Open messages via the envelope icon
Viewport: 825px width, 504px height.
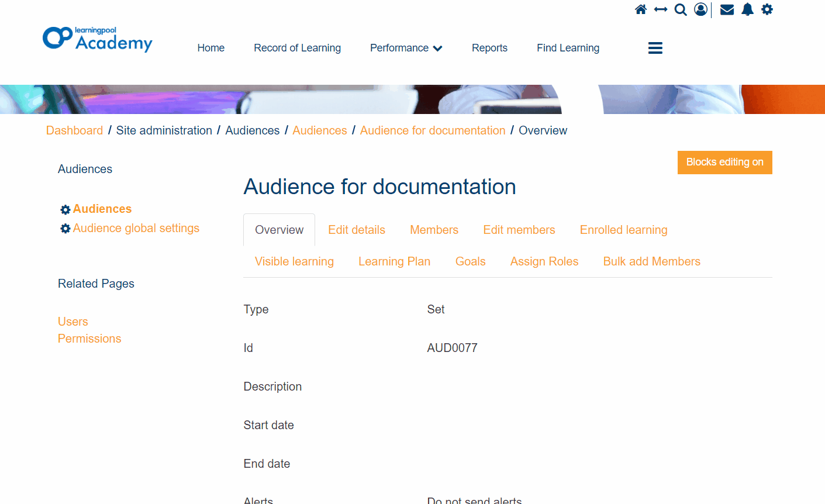coord(727,9)
